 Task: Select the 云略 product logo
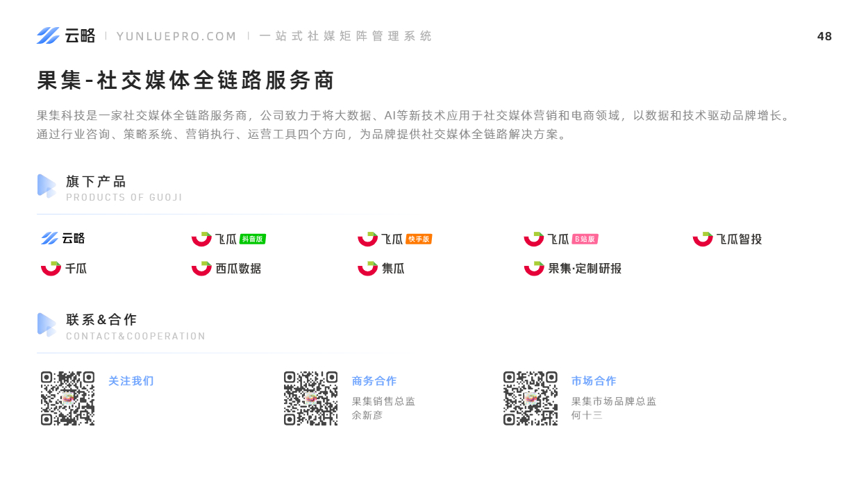62,238
